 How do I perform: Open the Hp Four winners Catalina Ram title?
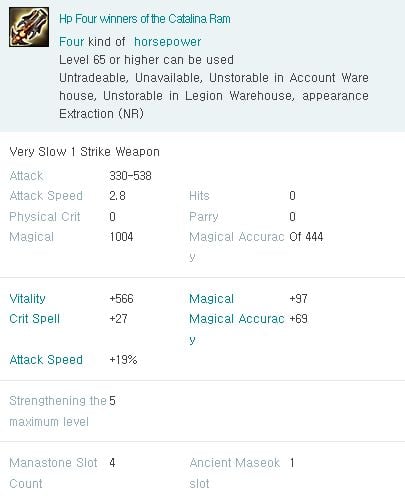(x=145, y=19)
